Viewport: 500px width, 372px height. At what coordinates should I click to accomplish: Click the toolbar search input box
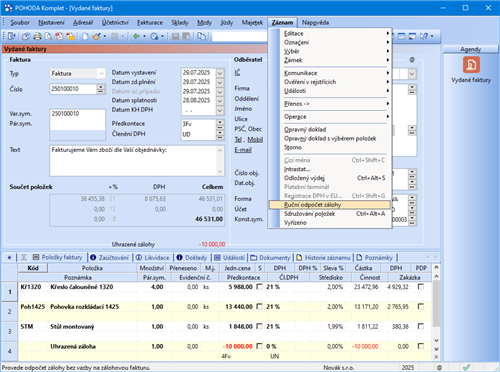click(239, 36)
